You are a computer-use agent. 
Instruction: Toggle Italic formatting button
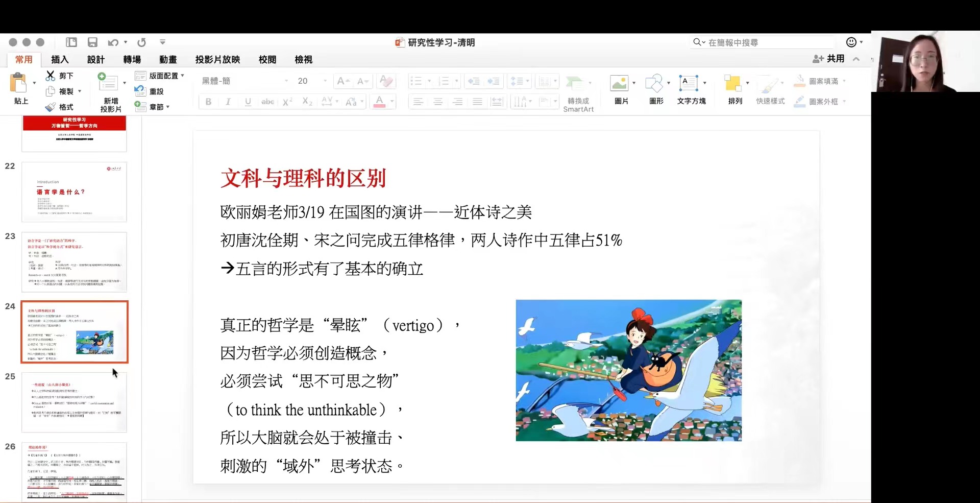pyautogui.click(x=228, y=102)
